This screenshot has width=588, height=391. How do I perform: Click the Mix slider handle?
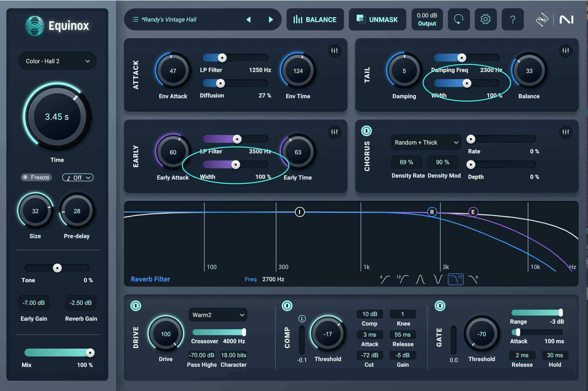[x=90, y=353]
